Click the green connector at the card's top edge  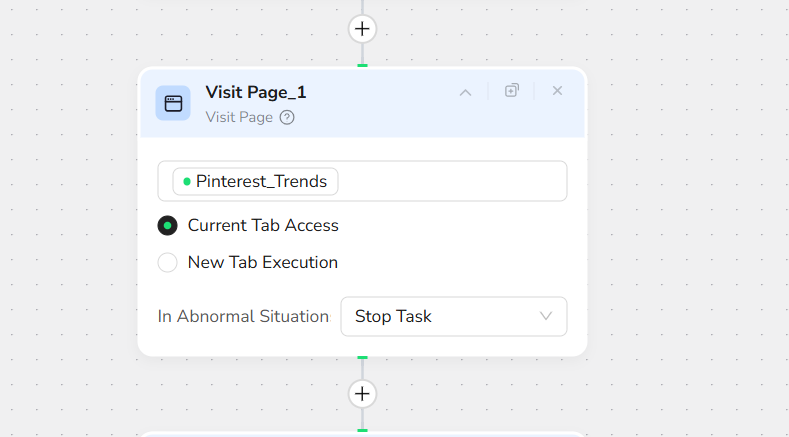tap(362, 66)
